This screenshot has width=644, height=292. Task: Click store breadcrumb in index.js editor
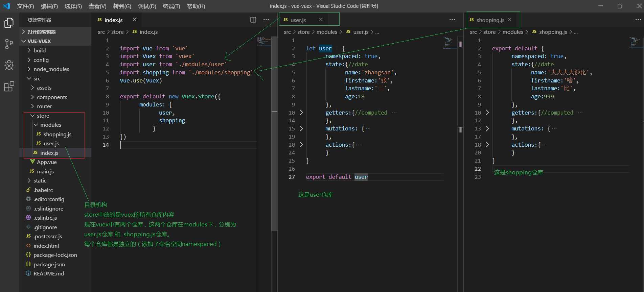[x=117, y=32]
